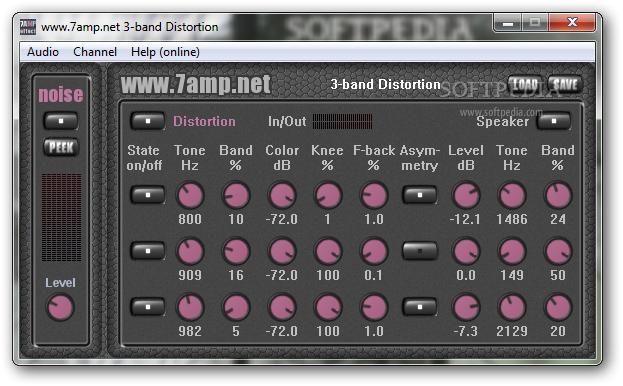The height and width of the screenshot is (386, 623).
Task: Click the speaker Band knob at 24
Action: (x=558, y=195)
